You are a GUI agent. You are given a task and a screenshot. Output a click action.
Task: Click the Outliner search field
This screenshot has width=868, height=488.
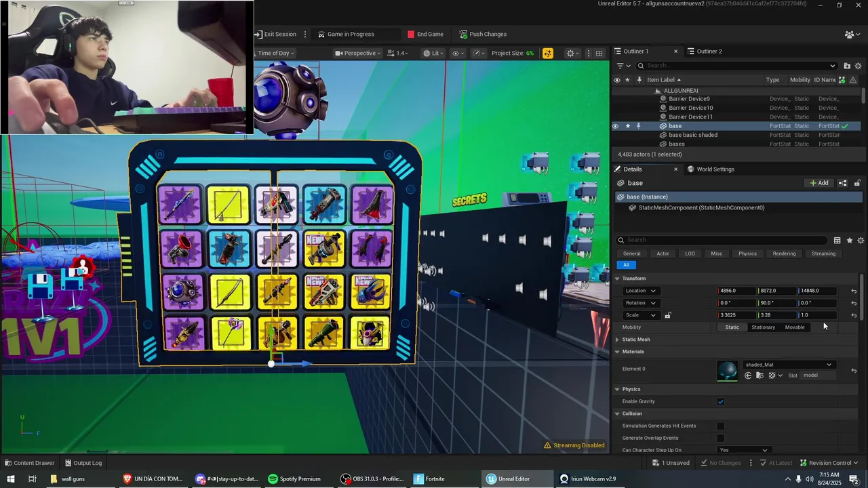tap(736, 66)
